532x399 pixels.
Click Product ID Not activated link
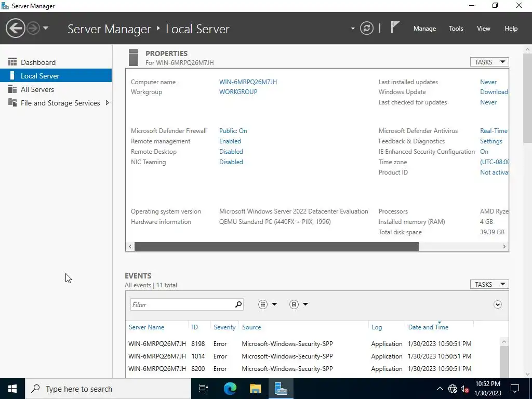pos(494,172)
